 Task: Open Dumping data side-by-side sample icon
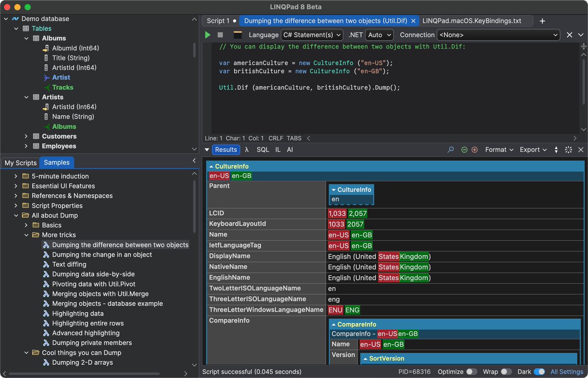[x=46, y=274]
